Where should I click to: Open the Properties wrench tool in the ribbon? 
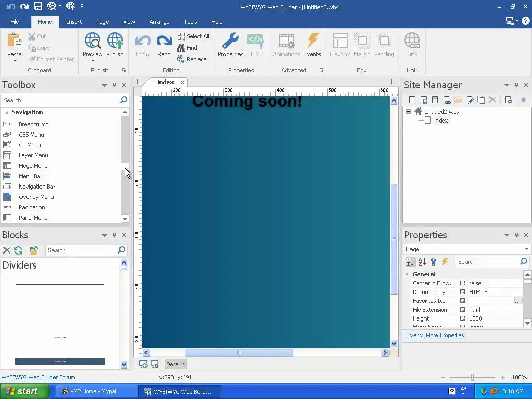pos(230,41)
